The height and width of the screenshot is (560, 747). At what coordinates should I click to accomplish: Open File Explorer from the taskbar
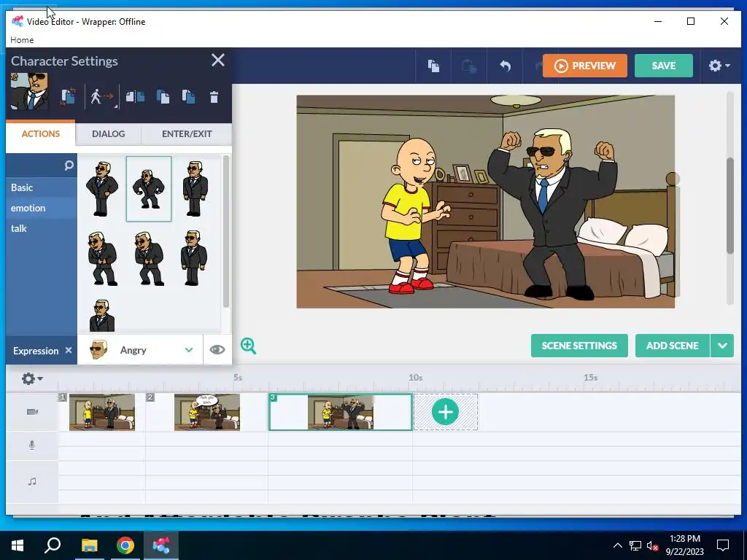(89, 545)
